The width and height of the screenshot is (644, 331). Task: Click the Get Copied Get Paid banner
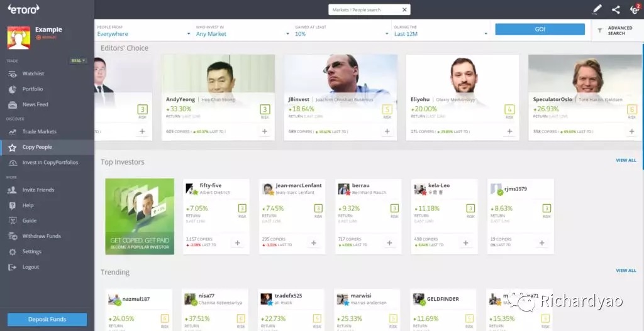(140, 217)
